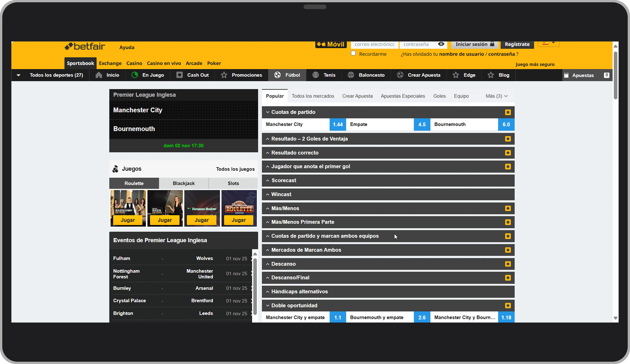Image resolution: width=630 pixels, height=364 pixels.
Task: Click the Iniciar sesión button
Action: 475,45
